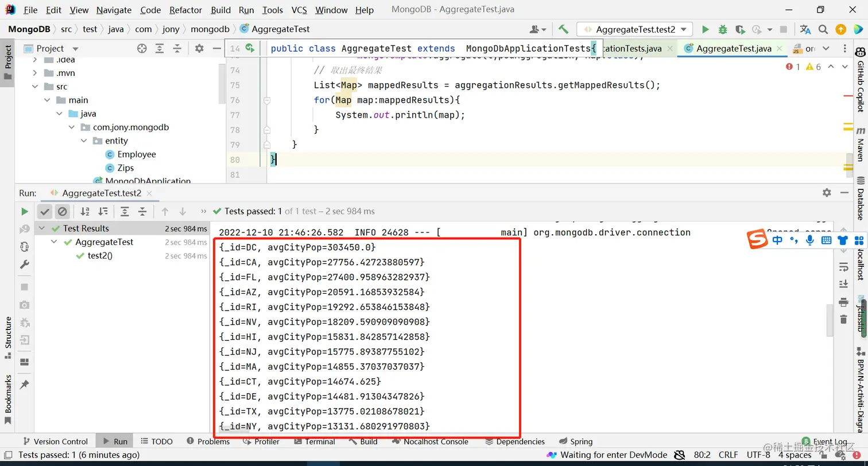Collapse the main folder

(x=47, y=100)
